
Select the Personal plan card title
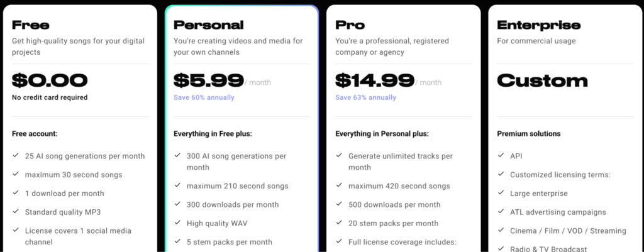coord(209,25)
